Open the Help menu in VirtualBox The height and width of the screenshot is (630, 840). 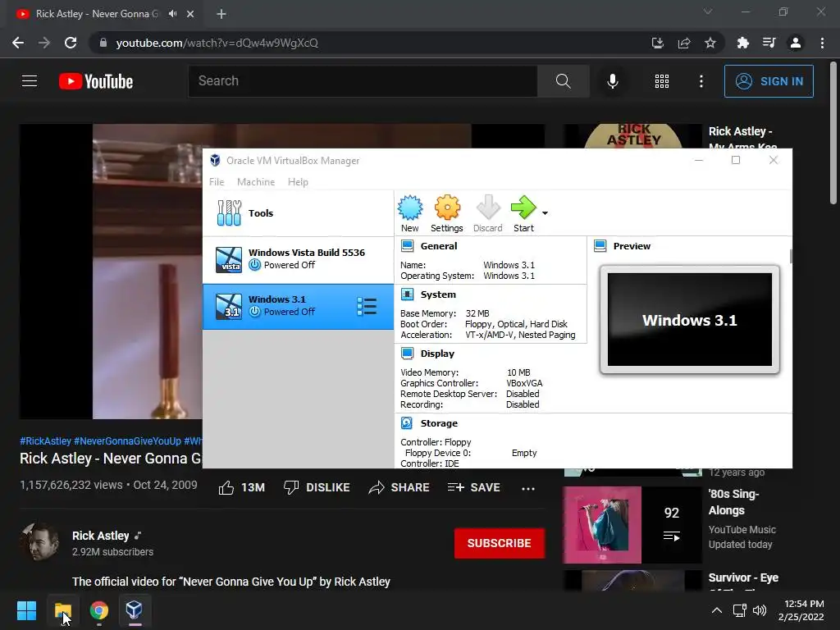tap(298, 182)
